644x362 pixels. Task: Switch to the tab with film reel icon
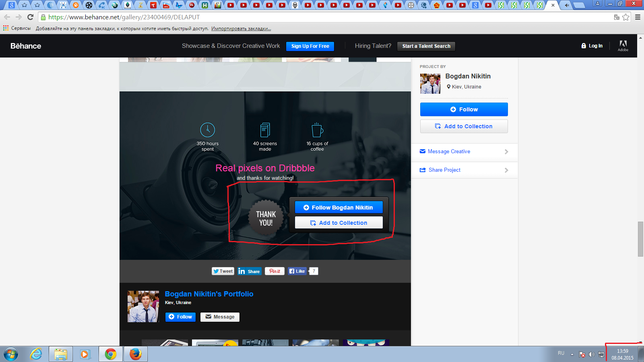(89, 5)
